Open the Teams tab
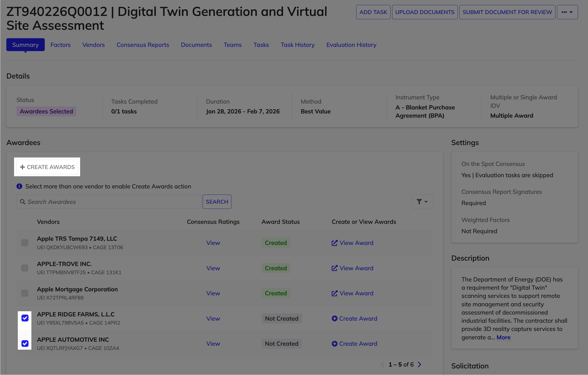The image size is (588, 375). point(232,45)
